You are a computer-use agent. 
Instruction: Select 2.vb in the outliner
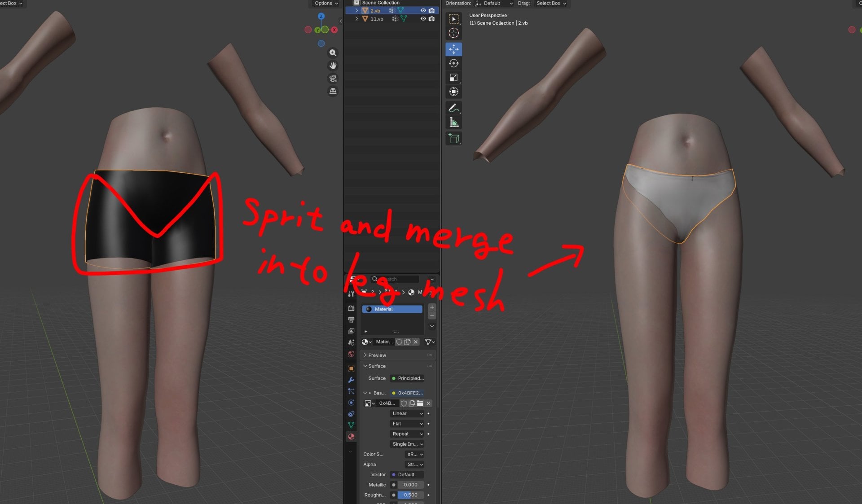tap(375, 10)
